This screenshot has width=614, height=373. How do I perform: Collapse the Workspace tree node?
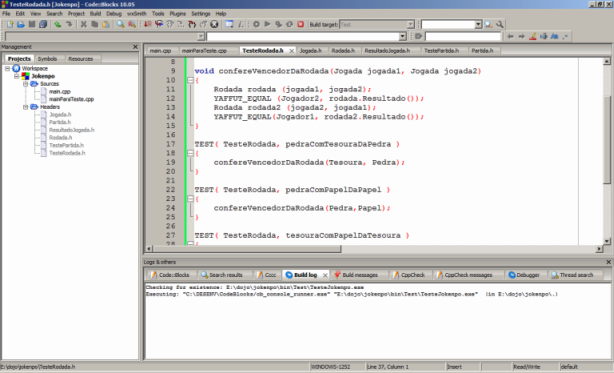coord(7,68)
